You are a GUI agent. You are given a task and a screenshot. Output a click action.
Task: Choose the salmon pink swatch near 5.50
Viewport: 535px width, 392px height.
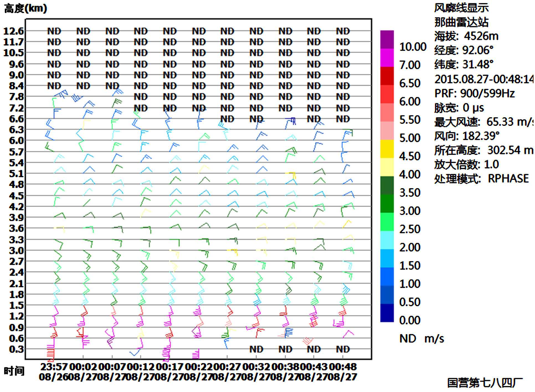point(387,112)
